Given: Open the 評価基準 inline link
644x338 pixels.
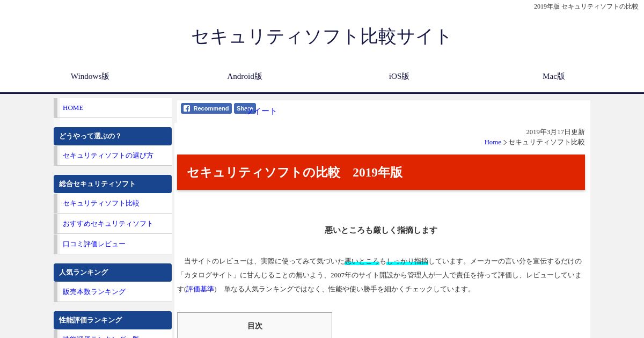Looking at the screenshot, I should [x=200, y=289].
